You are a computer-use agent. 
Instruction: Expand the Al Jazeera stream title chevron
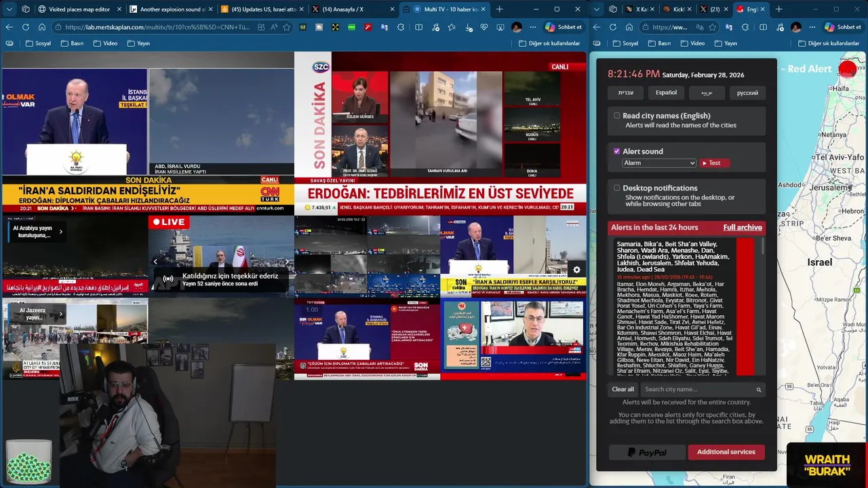(x=60, y=313)
